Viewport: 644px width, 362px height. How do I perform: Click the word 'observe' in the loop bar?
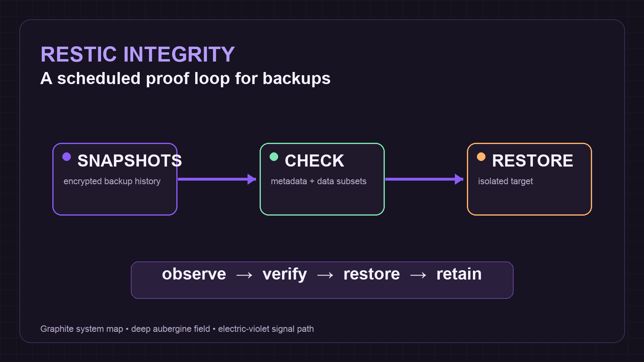(x=194, y=274)
